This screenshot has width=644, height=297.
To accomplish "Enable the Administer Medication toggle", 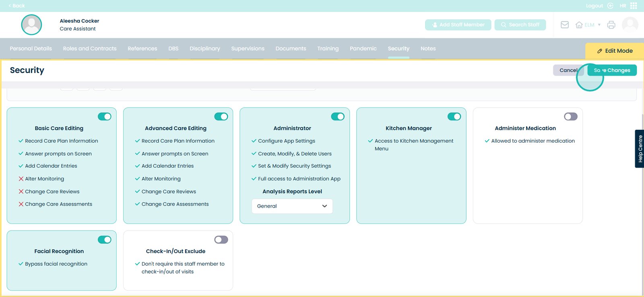I will pyautogui.click(x=570, y=116).
